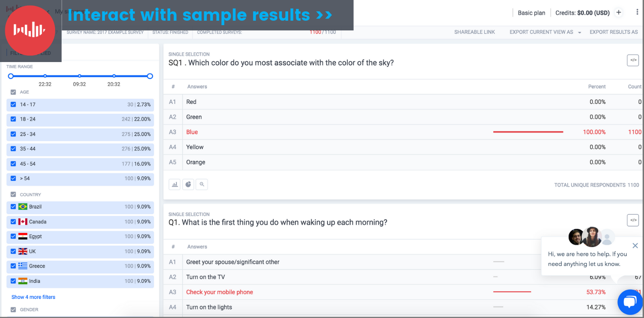The image size is (644, 318).
Task: Select the bar chart view icon
Action: (x=174, y=184)
